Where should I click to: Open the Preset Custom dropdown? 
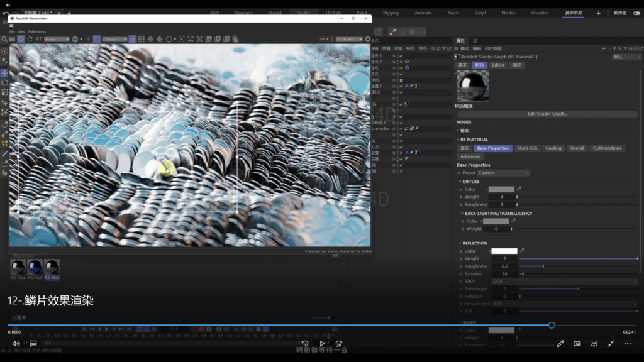503,173
